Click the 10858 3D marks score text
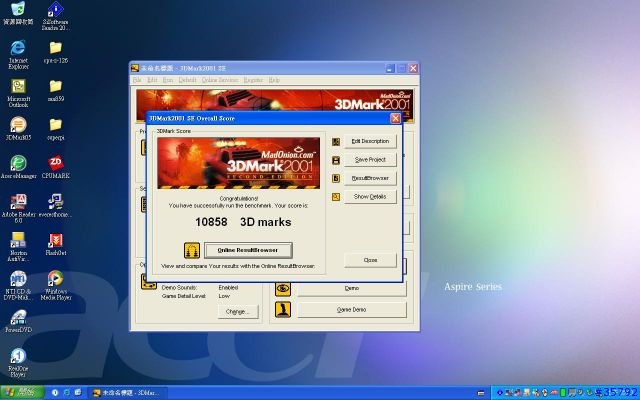The height and width of the screenshot is (400, 640). (243, 222)
